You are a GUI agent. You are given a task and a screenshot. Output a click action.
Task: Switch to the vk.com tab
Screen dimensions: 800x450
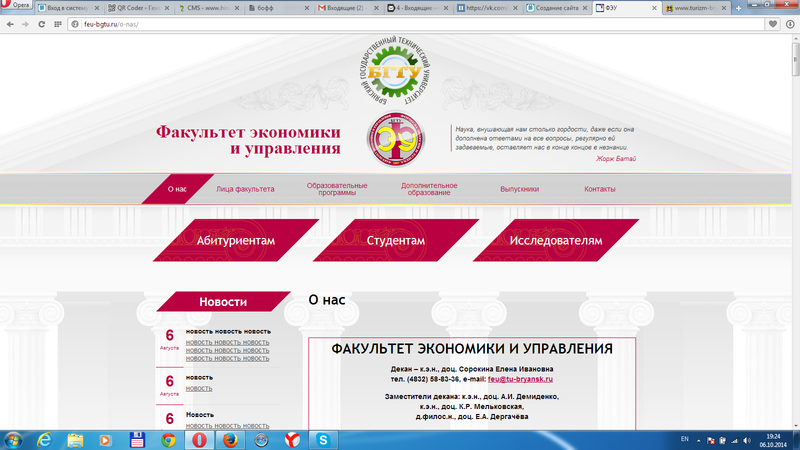pyautogui.click(x=487, y=8)
